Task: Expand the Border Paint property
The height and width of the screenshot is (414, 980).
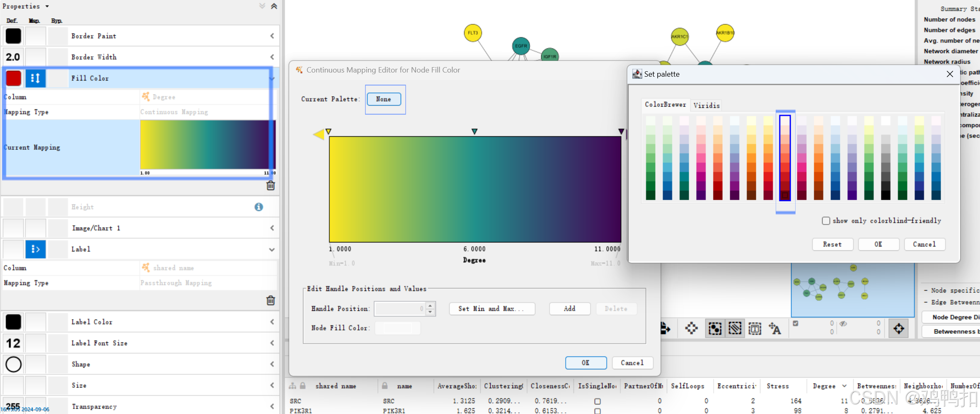Action: click(272, 36)
